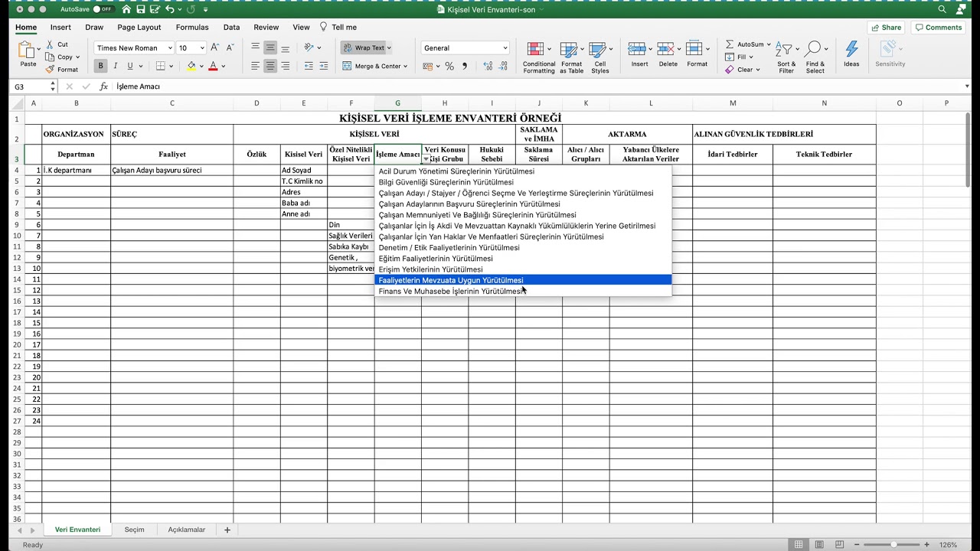
Task: Open Sort & Filter
Action: click(786, 57)
